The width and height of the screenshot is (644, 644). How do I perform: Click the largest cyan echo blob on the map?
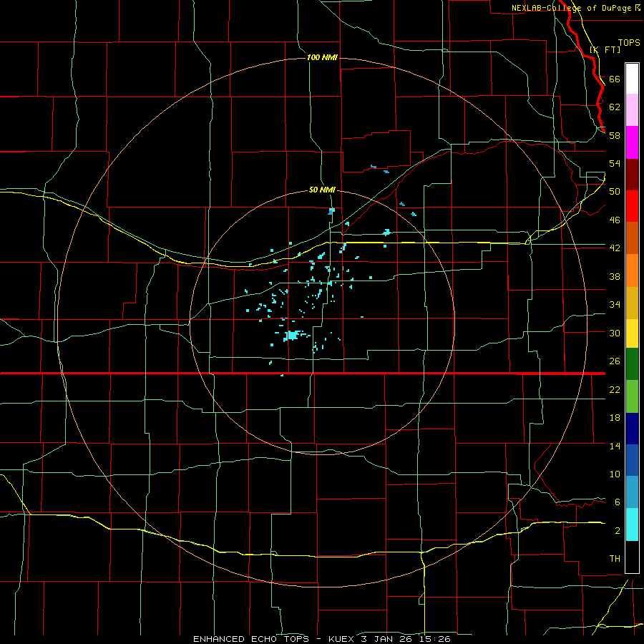click(293, 336)
